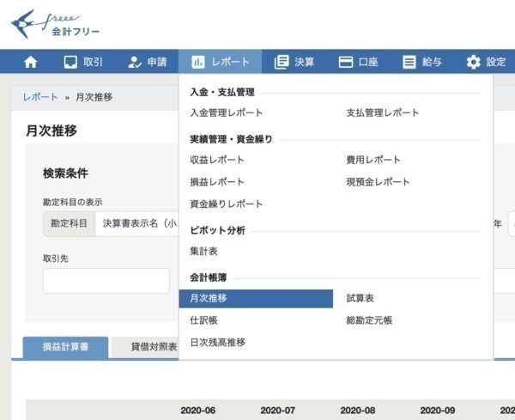Screen dimensions: 515x420
Task: Select 月次推移 in the report menu
Action: 209,298
